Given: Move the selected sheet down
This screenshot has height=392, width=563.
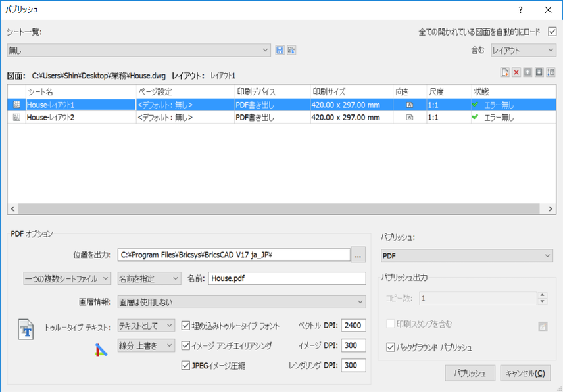Looking at the screenshot, I should tap(539, 72).
